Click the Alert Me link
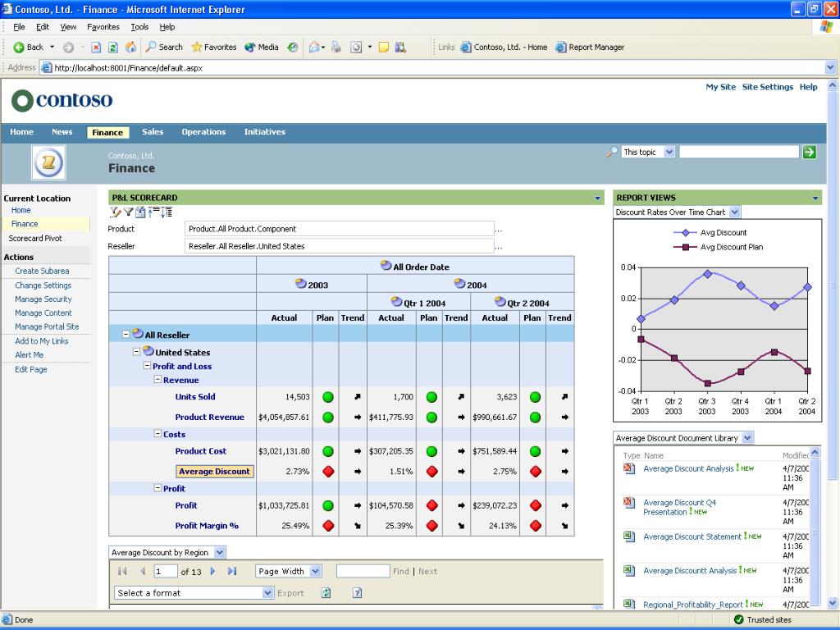 (x=30, y=354)
